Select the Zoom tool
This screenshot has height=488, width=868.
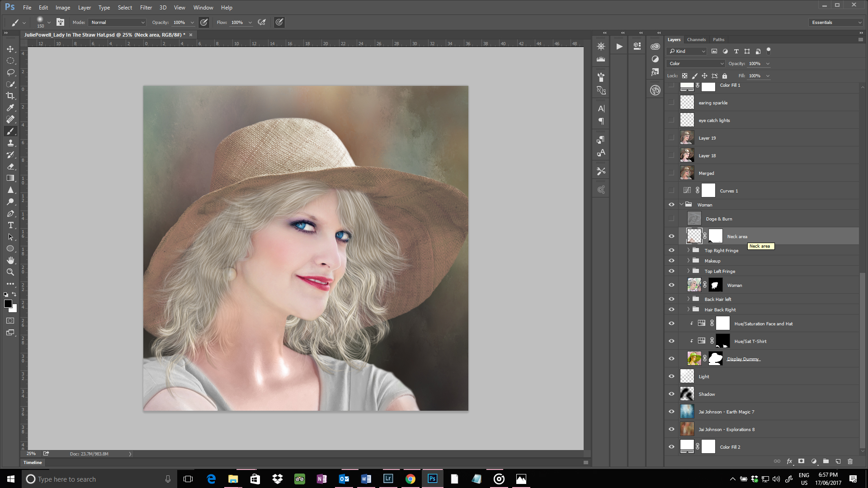click(x=10, y=272)
